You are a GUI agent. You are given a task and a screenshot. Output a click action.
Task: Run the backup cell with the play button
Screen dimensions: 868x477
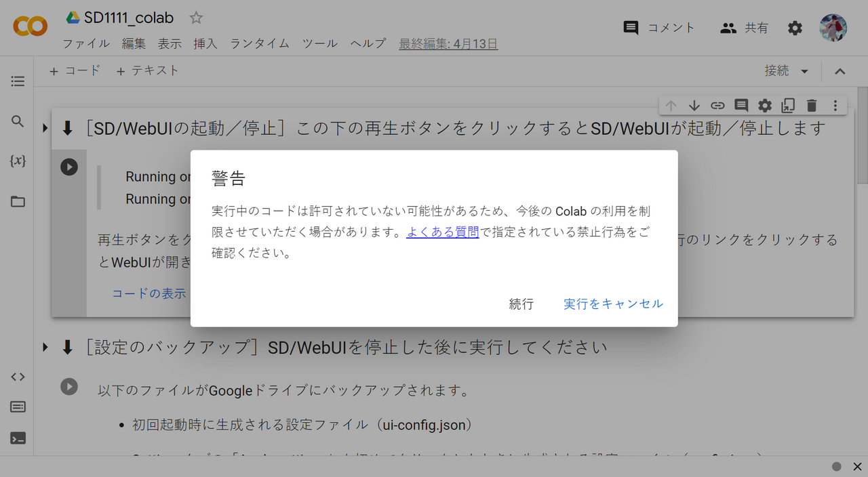(x=68, y=387)
